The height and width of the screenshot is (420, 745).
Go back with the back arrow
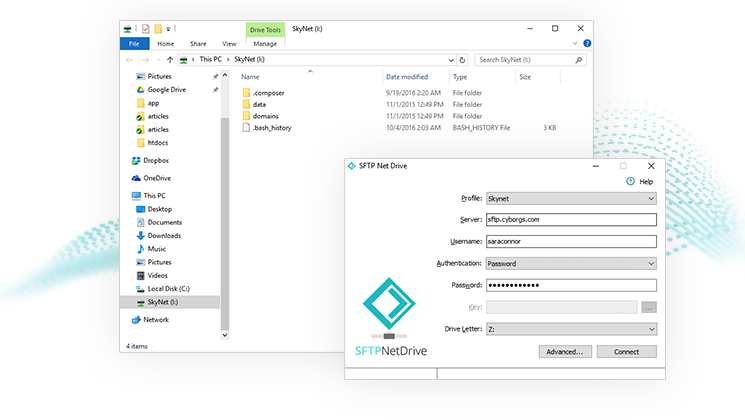click(x=130, y=60)
